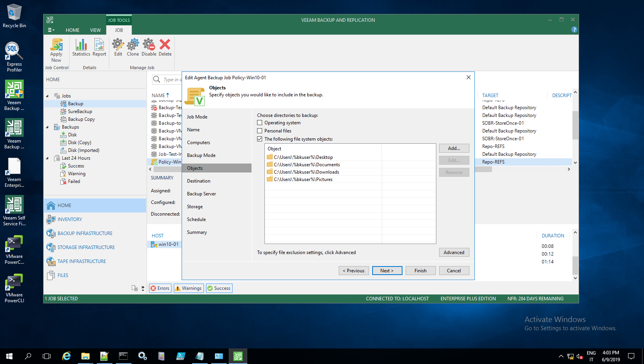Click the duration list vertical scrollbar
The height and width of the screenshot is (364, 644).
pos(575,265)
